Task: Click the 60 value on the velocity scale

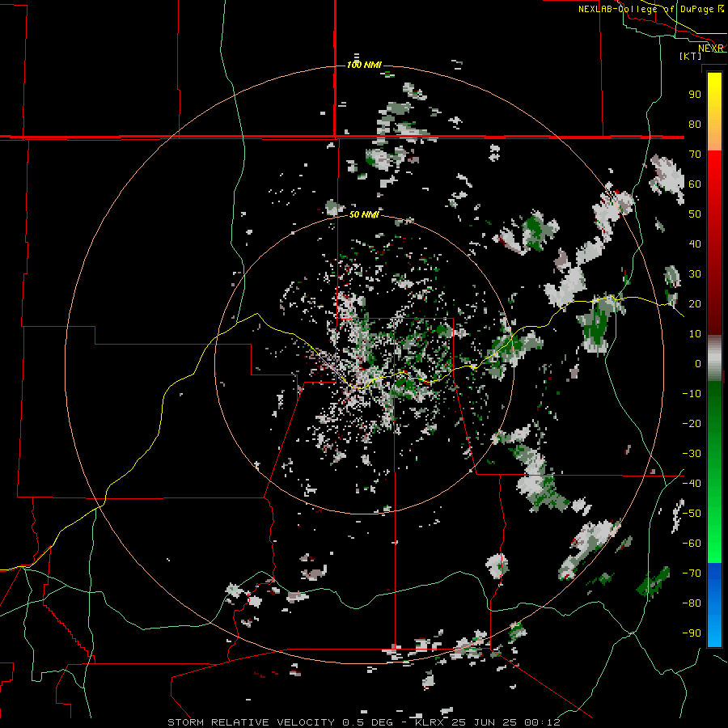Action: (695, 184)
